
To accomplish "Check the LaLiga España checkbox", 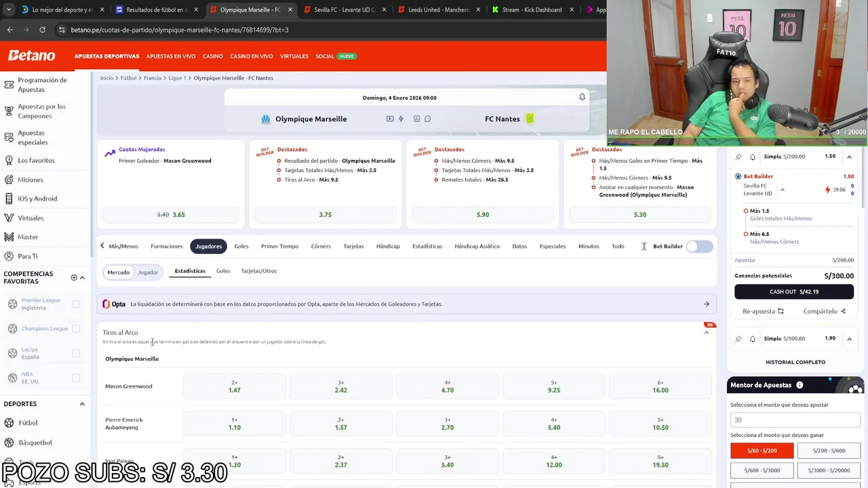I will [x=76, y=353].
